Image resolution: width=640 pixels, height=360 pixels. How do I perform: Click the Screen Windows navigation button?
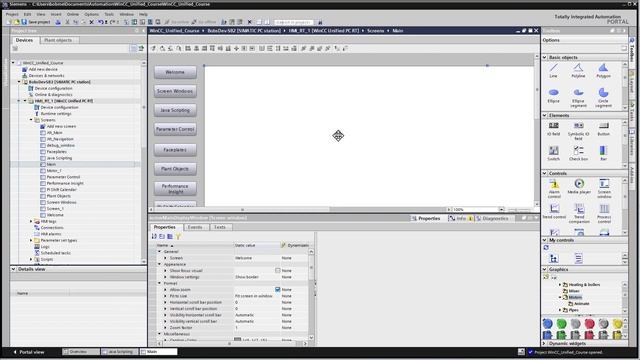pos(175,91)
